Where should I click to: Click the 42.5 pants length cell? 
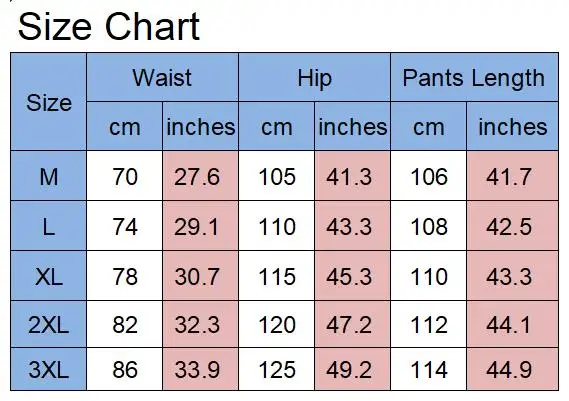point(512,226)
